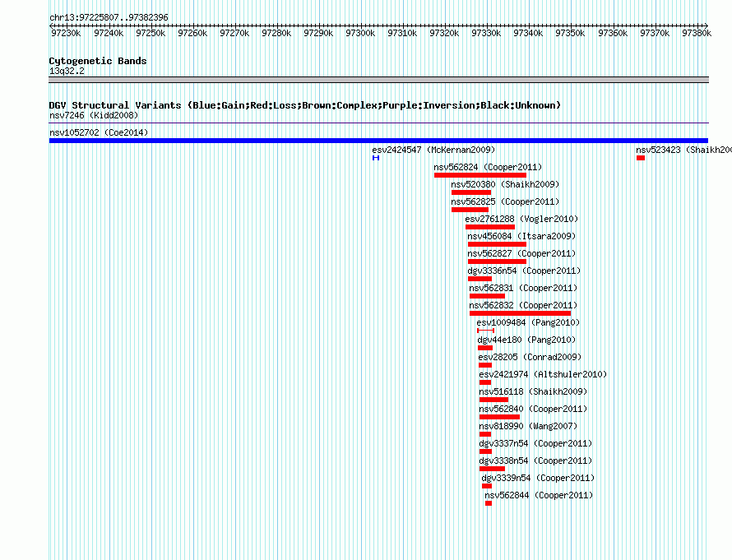Select nsv818990 (Wang2007) label

click(x=528, y=426)
